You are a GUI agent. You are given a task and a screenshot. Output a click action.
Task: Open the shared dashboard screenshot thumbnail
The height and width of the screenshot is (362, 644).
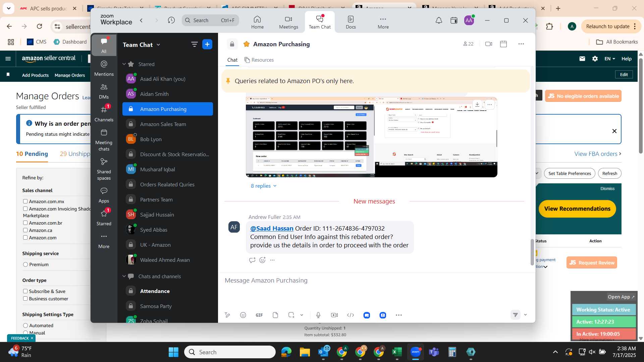371,137
